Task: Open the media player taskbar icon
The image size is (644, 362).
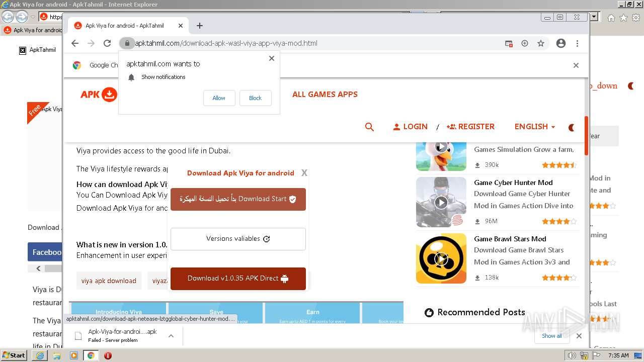Action: pyautogui.click(x=74, y=355)
